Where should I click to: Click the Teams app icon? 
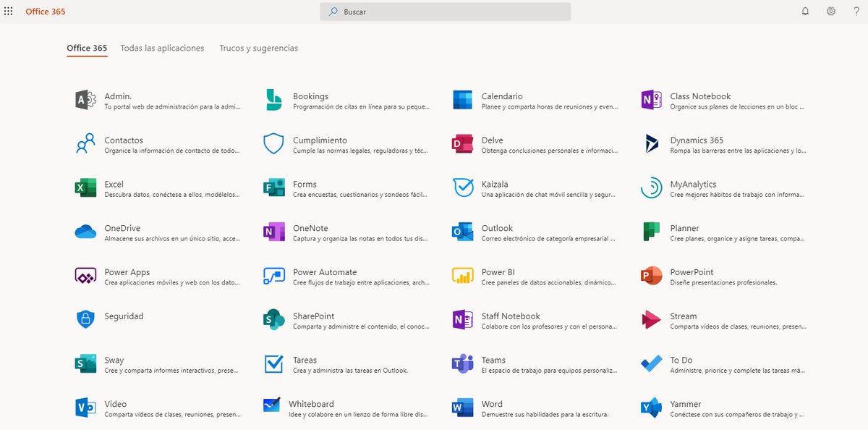tap(462, 364)
